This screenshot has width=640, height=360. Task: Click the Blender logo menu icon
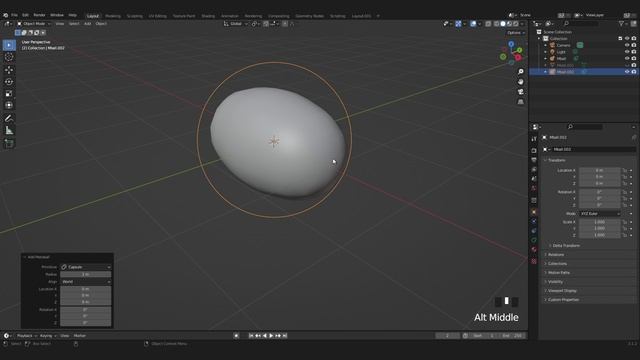click(x=5, y=15)
